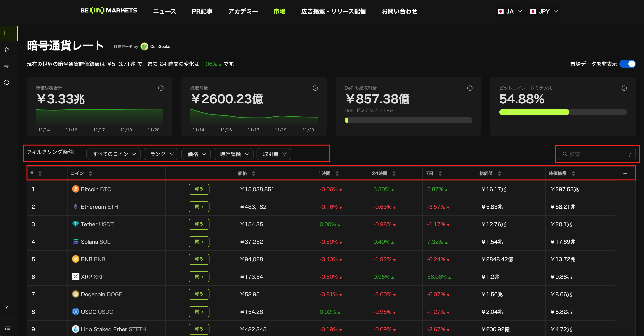The width and height of the screenshot is (644, 336).
Task: Click the chart icon in left sidebar
Action: [7, 33]
